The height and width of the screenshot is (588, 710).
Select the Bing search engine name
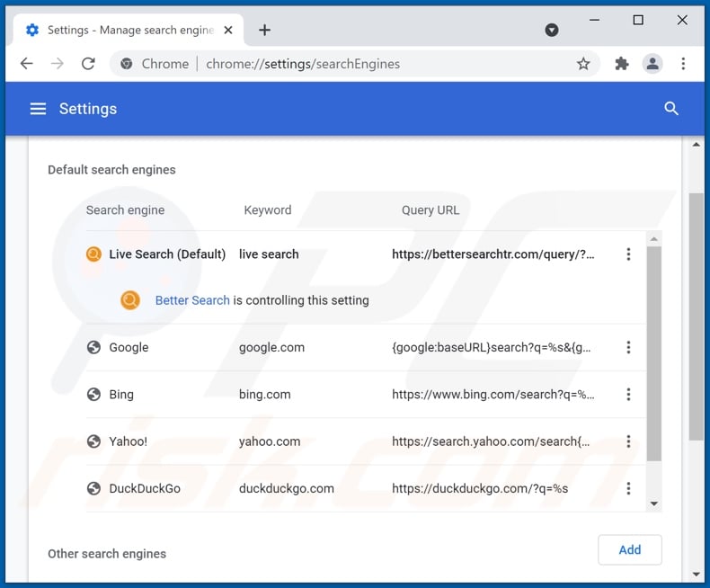(x=121, y=395)
